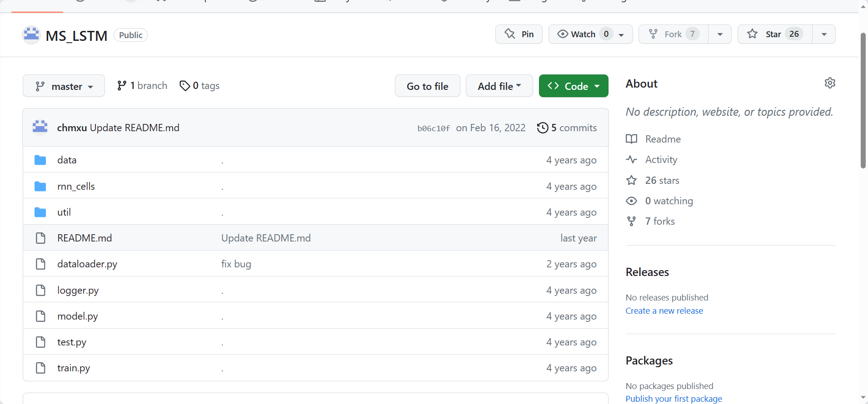Image resolution: width=868 pixels, height=404 pixels.
Task: Click the Watch button
Action: [590, 34]
